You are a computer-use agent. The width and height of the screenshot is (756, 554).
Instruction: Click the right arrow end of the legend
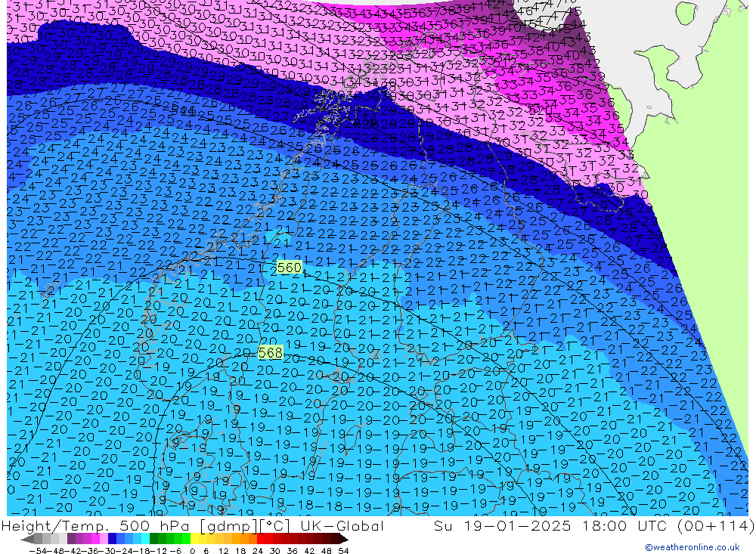click(343, 539)
